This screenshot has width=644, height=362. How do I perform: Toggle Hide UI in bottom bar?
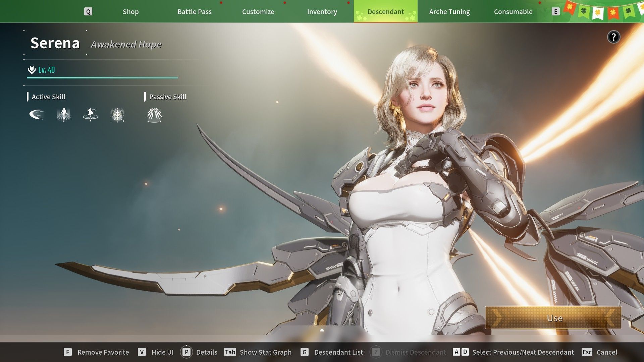pyautogui.click(x=156, y=352)
